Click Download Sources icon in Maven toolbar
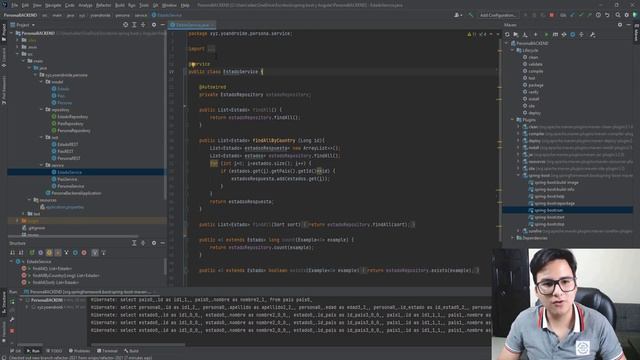This screenshot has width=640, height=360. [x=525, y=35]
